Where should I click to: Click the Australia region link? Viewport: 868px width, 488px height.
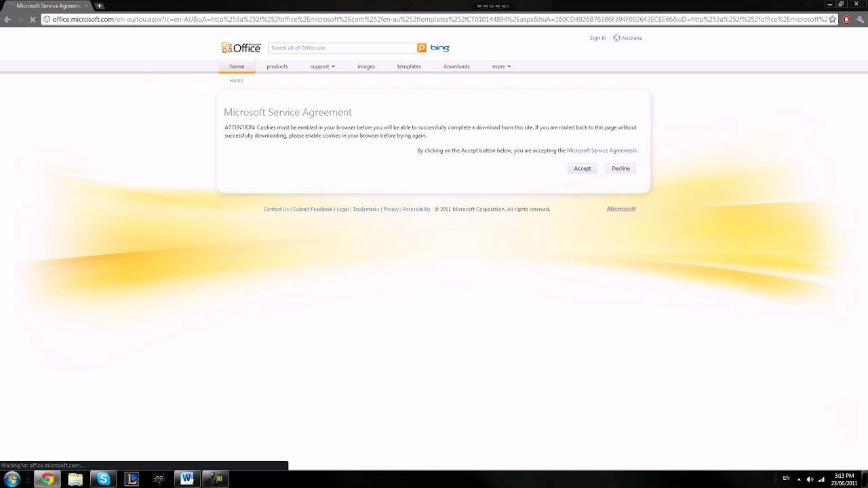(x=631, y=38)
